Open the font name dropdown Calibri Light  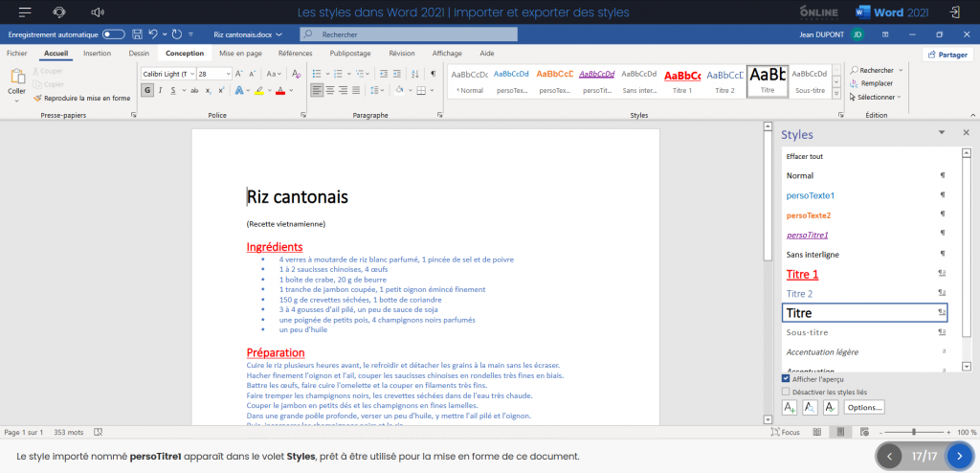[x=167, y=74]
